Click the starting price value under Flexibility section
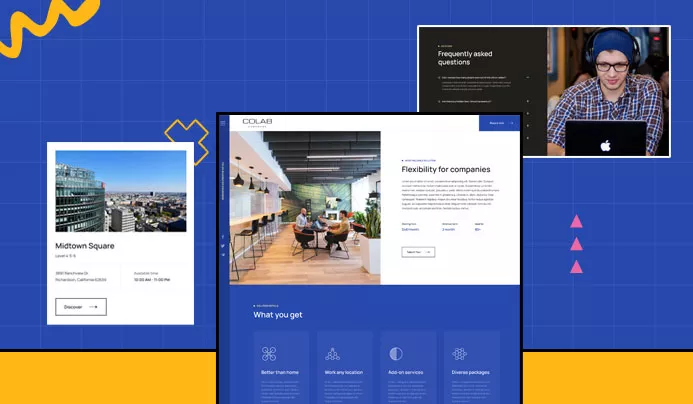 click(x=410, y=229)
